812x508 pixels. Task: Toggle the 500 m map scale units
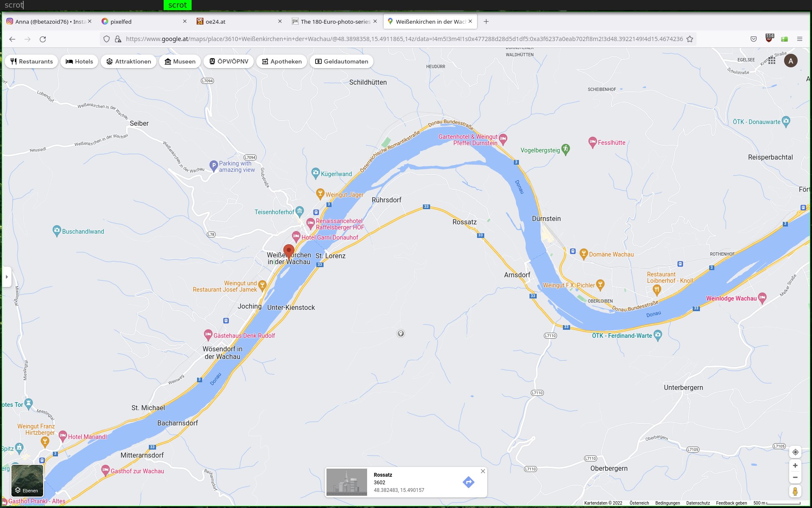[777, 503]
